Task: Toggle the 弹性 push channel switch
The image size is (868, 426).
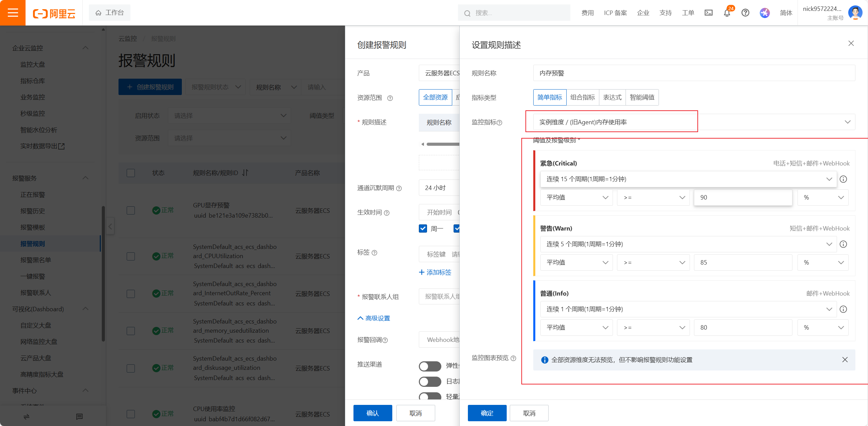Action: click(430, 366)
